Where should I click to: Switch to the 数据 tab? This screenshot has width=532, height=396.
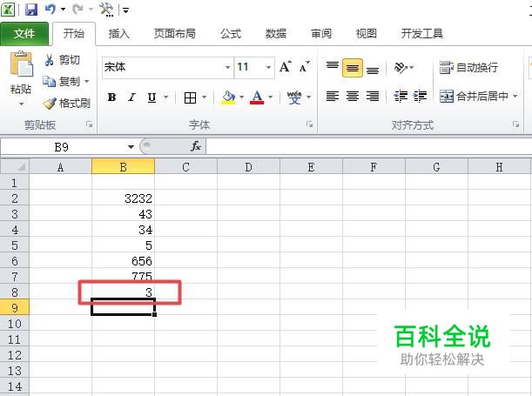point(275,34)
